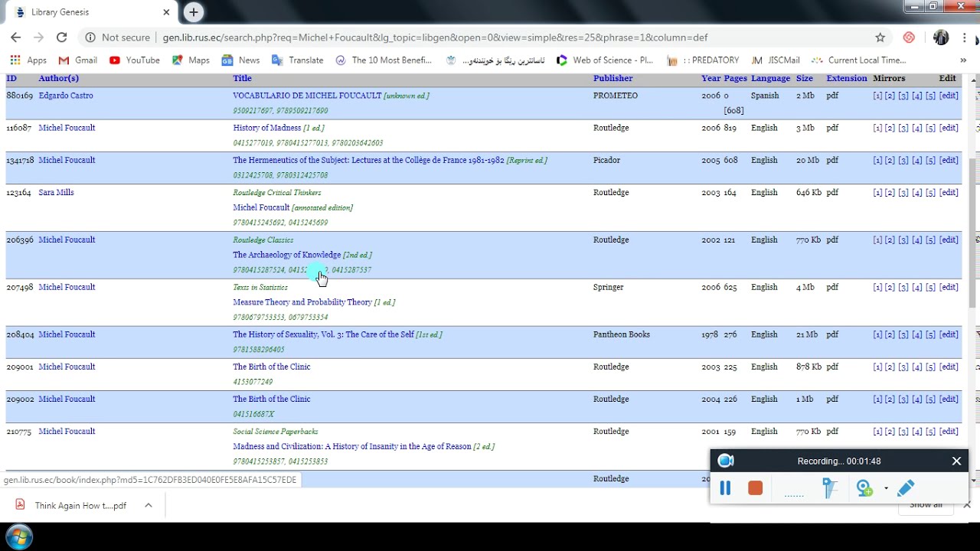This screenshot has width=980, height=551.
Task: Close the recording toolbar
Action: pyautogui.click(x=956, y=461)
